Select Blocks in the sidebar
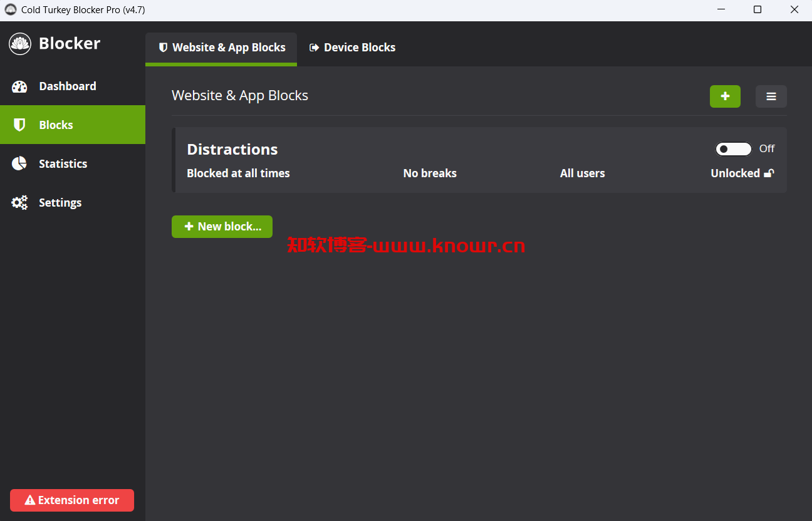The width and height of the screenshot is (812, 521). pyautogui.click(x=73, y=125)
